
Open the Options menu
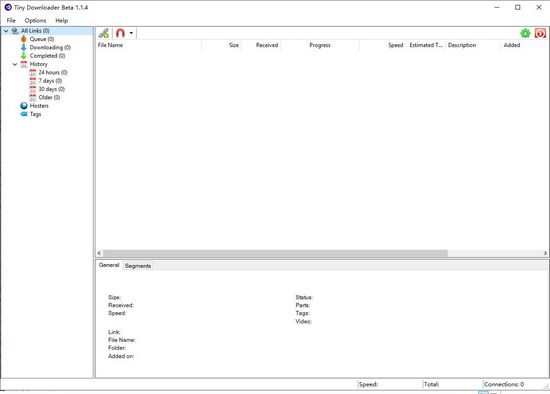[35, 20]
